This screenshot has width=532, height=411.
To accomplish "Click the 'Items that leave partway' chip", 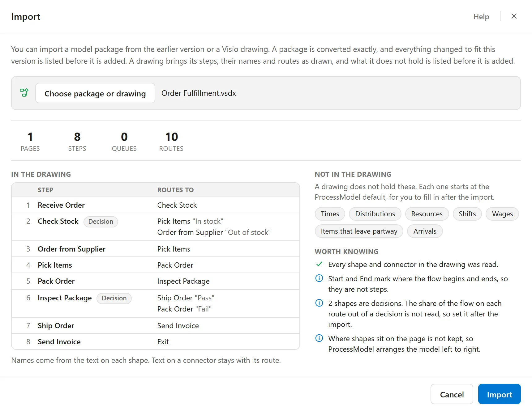I will pos(359,231).
